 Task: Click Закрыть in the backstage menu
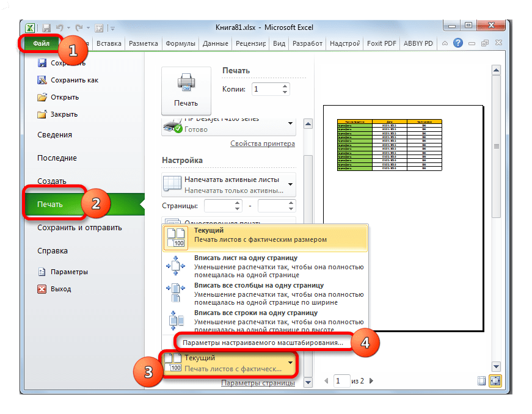pyautogui.click(x=57, y=114)
